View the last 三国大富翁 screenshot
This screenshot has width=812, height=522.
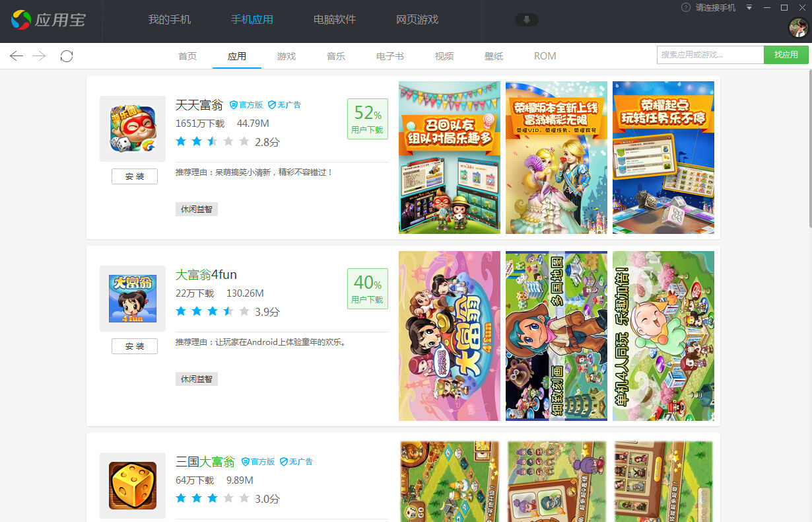663,481
